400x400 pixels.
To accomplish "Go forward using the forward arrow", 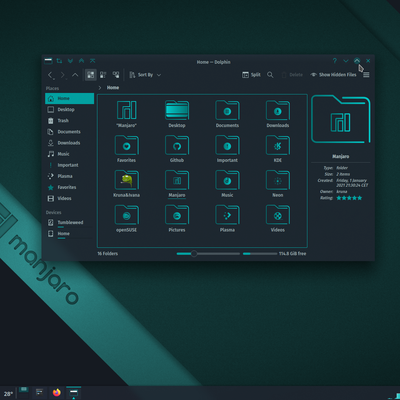I will (62, 75).
